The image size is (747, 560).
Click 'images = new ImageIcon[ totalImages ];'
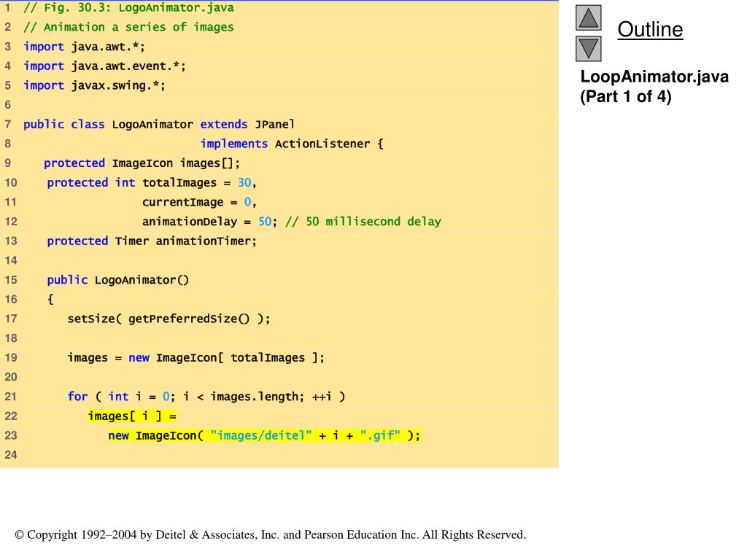pos(196,357)
